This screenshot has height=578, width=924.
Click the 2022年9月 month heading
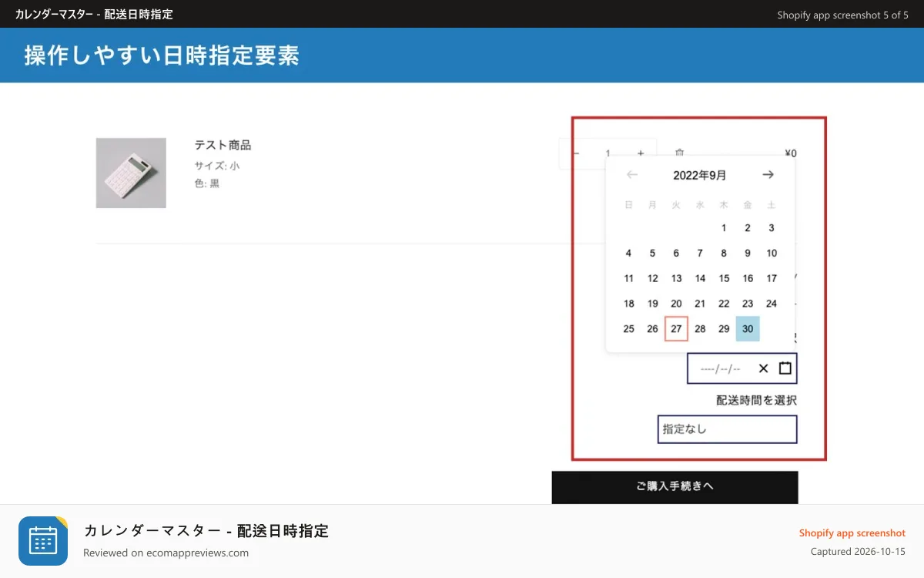[x=700, y=176]
